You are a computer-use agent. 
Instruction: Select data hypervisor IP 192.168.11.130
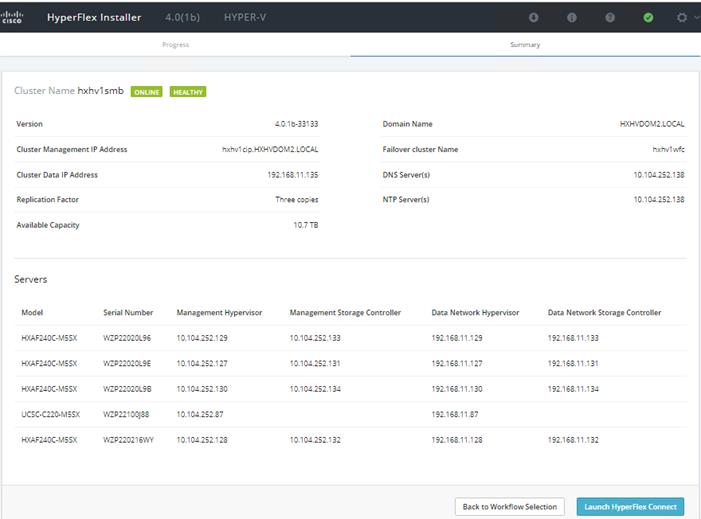click(457, 389)
